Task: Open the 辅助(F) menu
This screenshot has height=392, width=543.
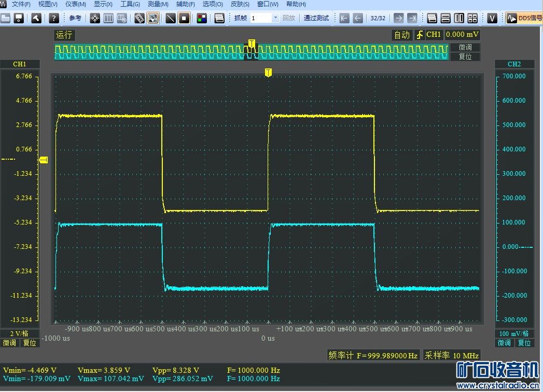Action: 185,4
